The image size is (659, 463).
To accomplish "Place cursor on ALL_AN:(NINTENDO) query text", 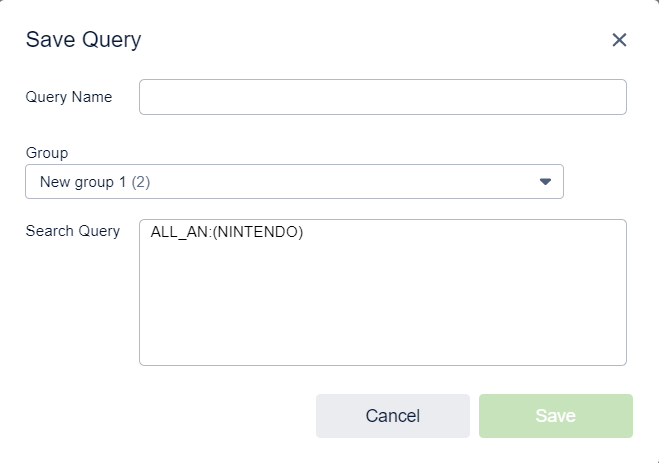I will click(x=226, y=232).
